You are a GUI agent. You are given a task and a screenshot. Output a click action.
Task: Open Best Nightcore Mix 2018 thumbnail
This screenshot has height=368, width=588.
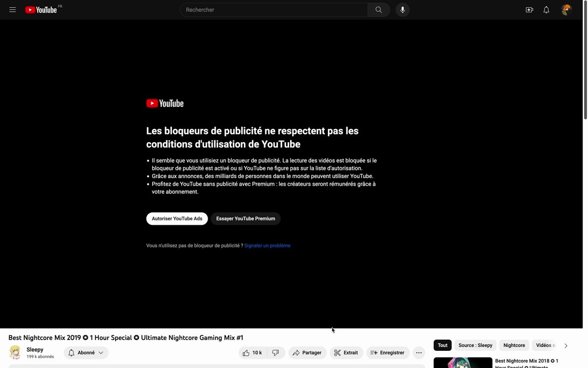pos(463,363)
